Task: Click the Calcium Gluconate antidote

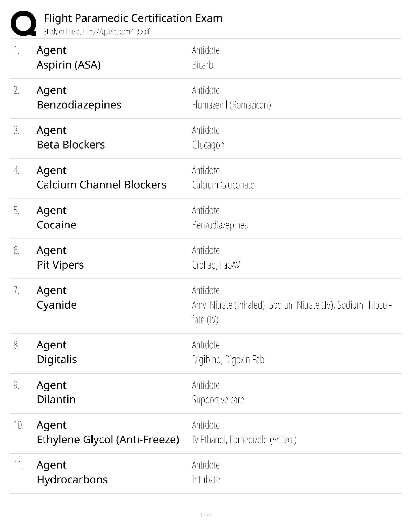Action: click(223, 185)
